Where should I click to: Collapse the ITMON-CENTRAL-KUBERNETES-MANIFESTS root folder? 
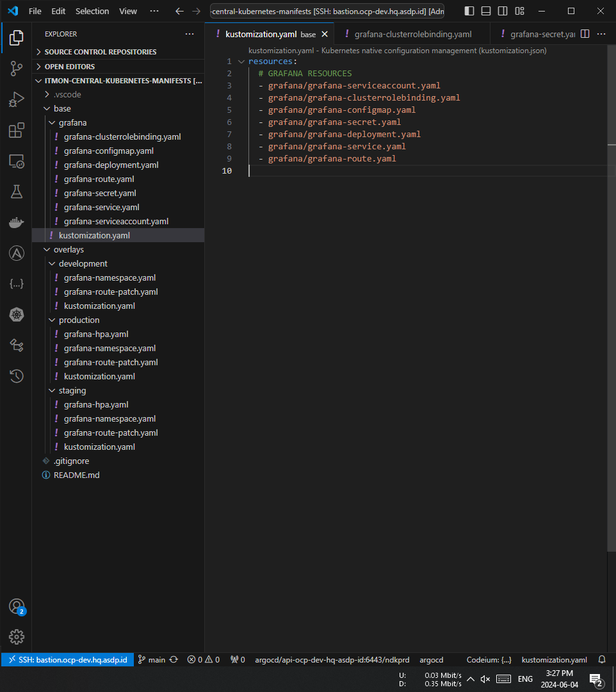(x=118, y=81)
